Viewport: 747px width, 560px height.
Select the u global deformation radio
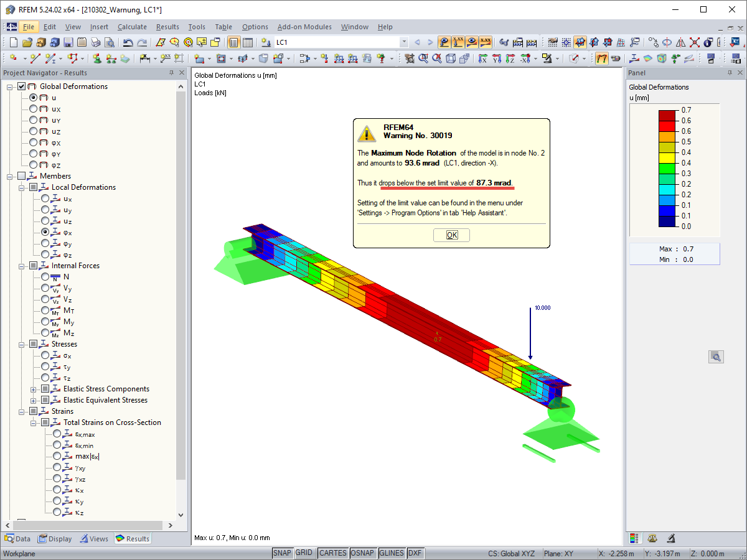point(33,98)
